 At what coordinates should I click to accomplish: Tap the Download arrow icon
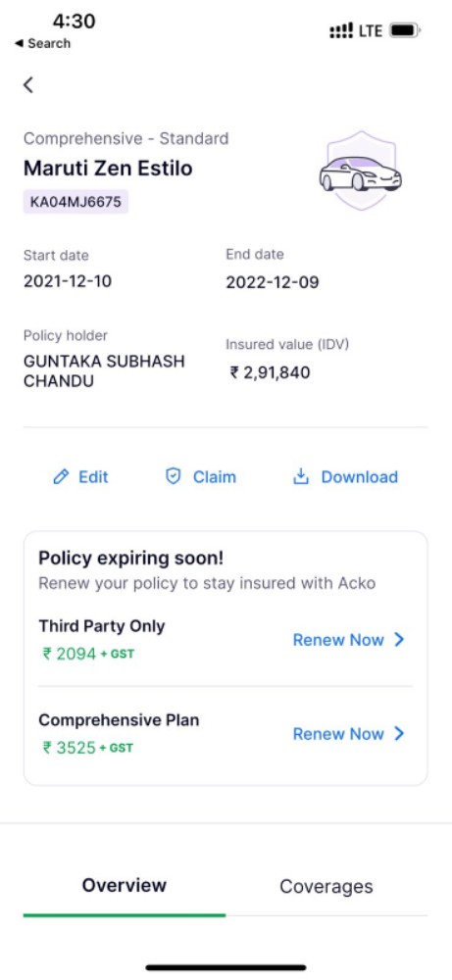(x=301, y=477)
